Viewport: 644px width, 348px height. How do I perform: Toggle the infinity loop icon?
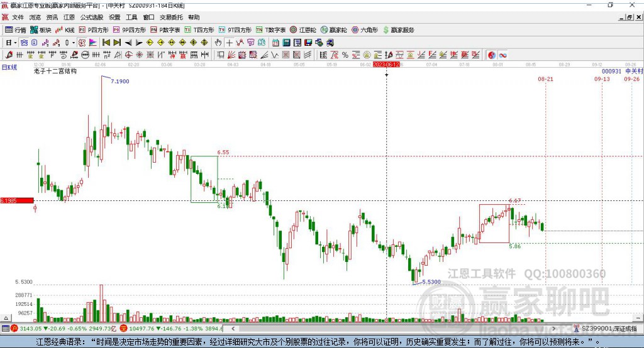click(x=502, y=55)
